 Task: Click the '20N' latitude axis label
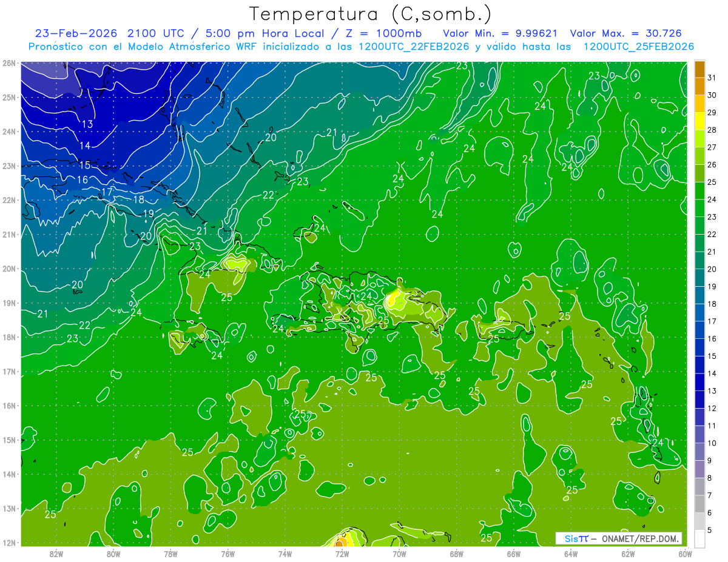8,269
